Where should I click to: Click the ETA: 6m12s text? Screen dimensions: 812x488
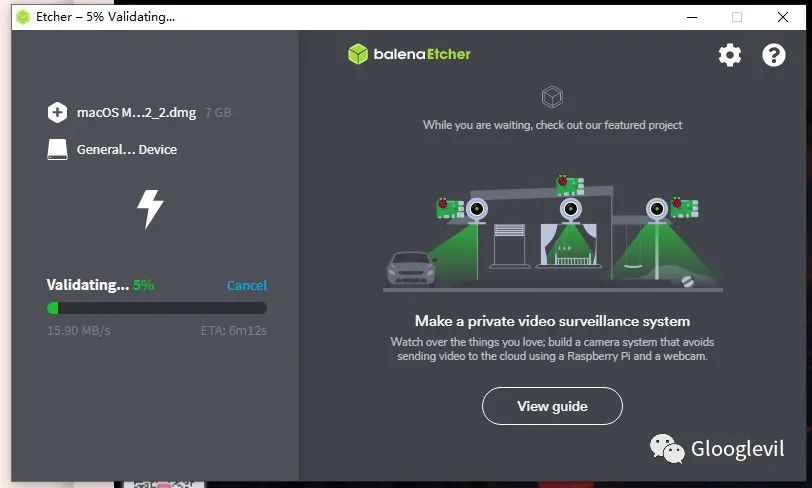coord(234,331)
